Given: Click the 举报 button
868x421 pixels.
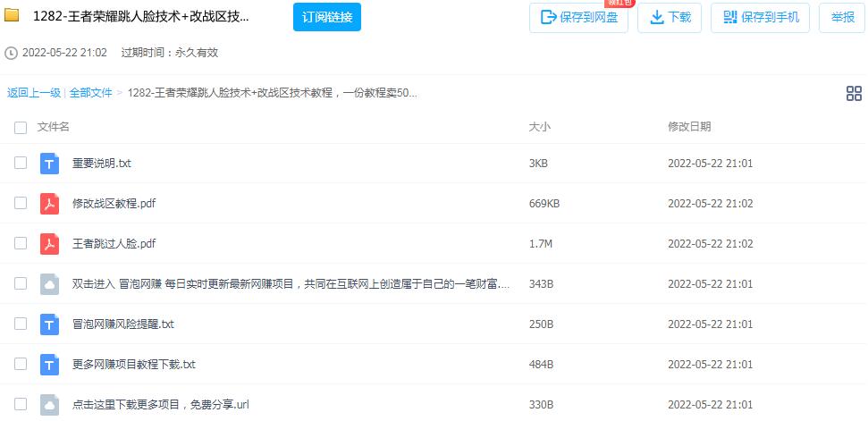Looking at the screenshot, I should click(x=842, y=18).
